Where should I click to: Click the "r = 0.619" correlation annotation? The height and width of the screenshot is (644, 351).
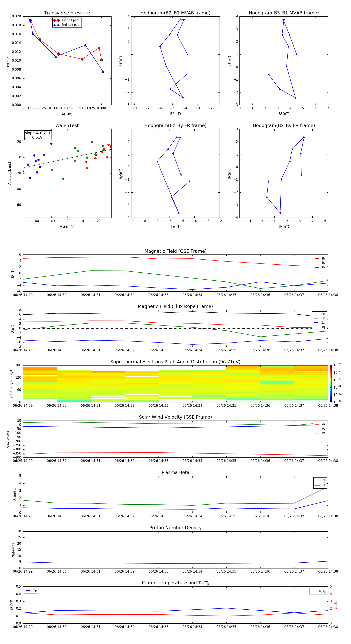[x=34, y=137]
